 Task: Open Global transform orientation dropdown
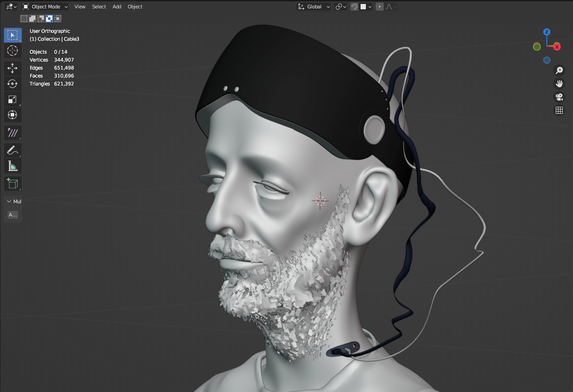[x=314, y=7]
